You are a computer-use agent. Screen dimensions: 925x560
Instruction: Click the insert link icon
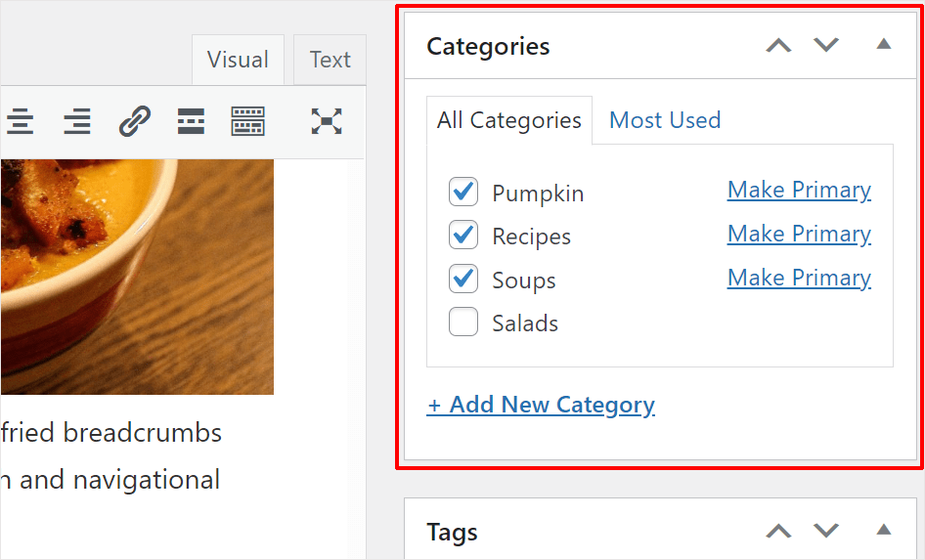click(134, 121)
